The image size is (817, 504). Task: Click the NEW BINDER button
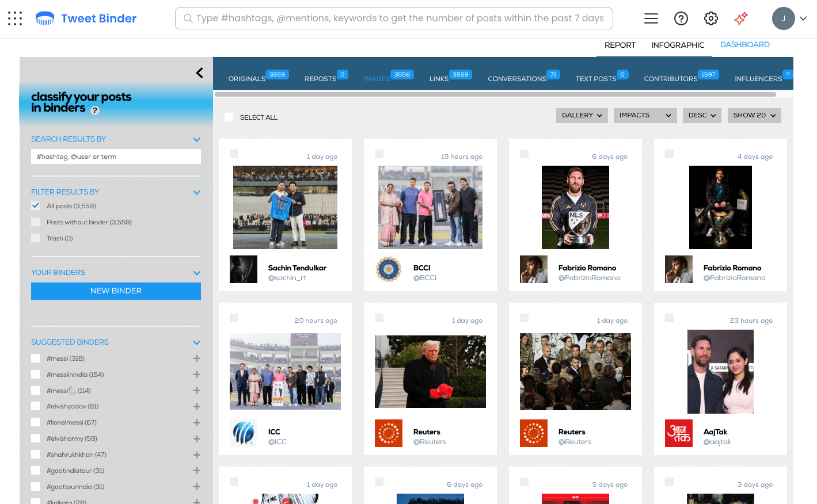(116, 291)
